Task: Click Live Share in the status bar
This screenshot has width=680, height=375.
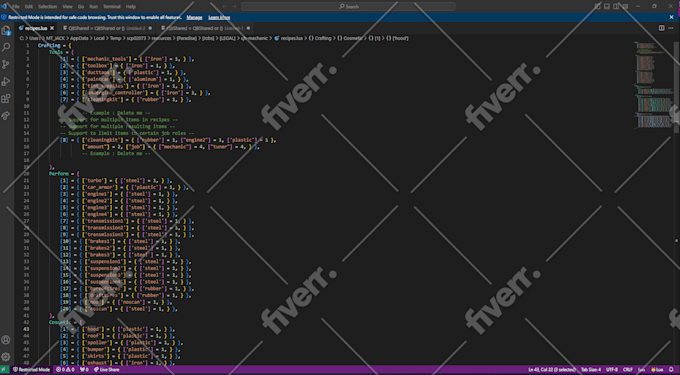Action: point(106,370)
